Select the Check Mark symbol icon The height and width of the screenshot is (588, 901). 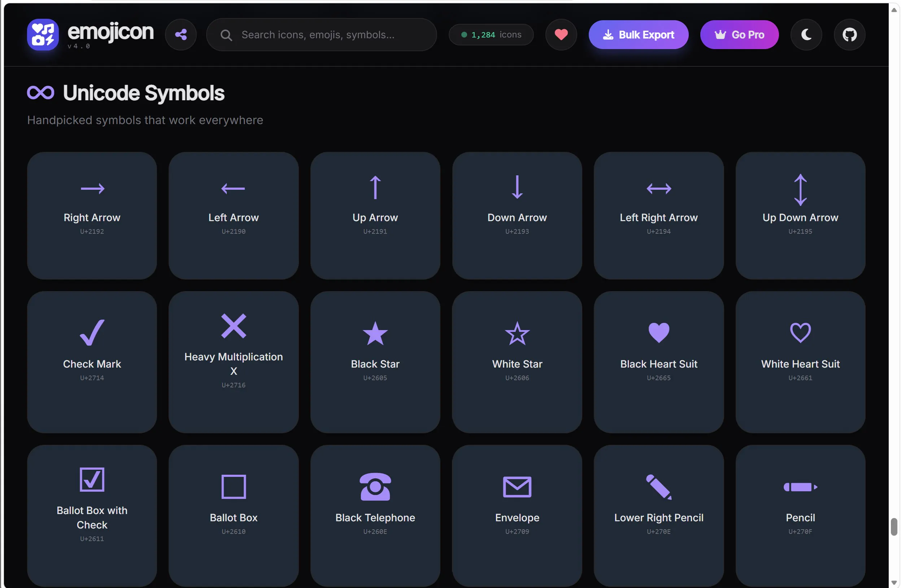click(92, 332)
